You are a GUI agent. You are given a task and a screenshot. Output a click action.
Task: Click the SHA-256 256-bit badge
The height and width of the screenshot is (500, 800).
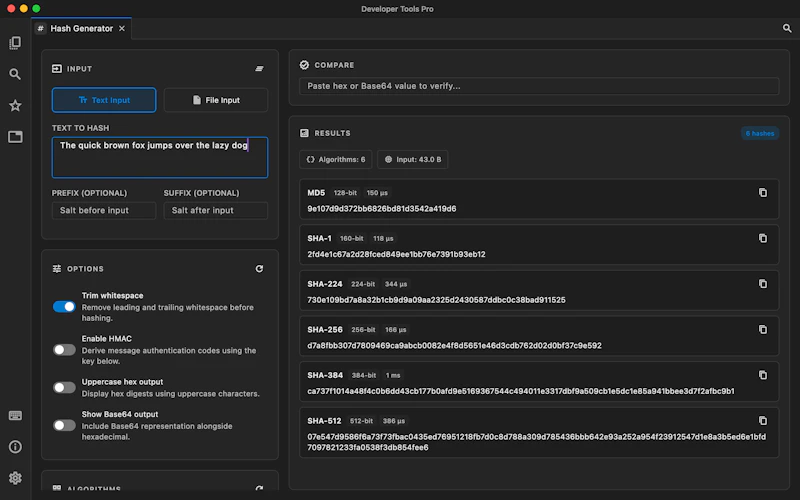[x=363, y=330]
